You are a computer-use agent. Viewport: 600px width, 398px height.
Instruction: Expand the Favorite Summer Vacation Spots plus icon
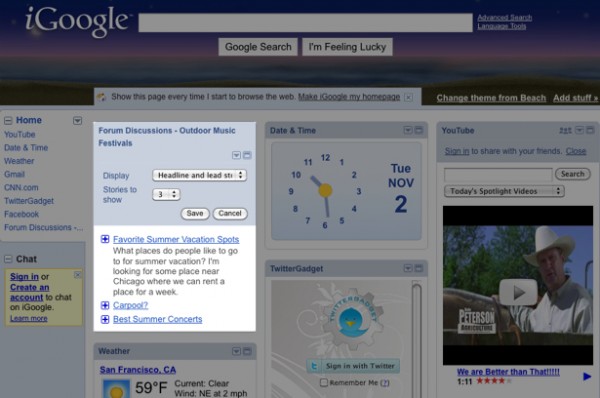(x=105, y=239)
